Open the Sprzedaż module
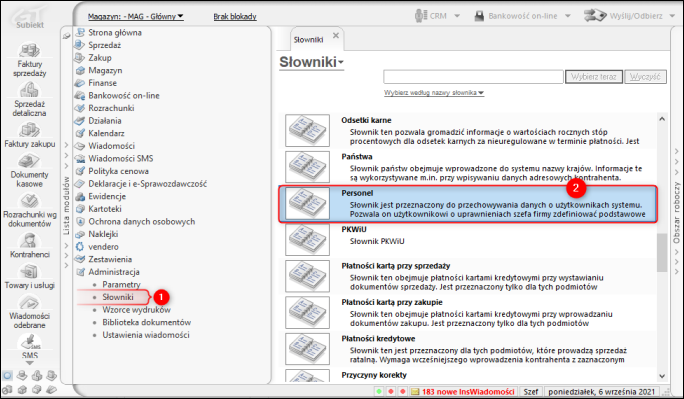Image resolution: width=684 pixels, height=399 pixels. 105,45
